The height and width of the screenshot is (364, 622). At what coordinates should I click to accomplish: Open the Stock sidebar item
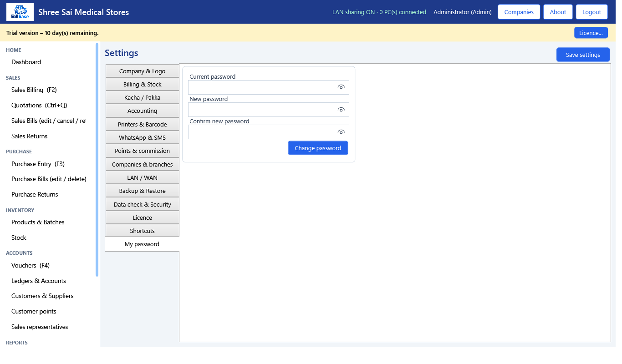19,238
